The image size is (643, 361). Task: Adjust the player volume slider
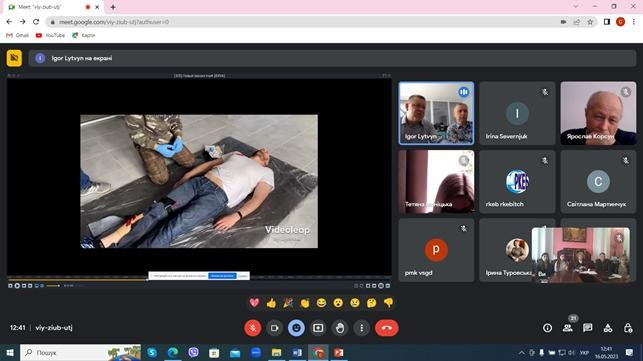[x=53, y=286]
